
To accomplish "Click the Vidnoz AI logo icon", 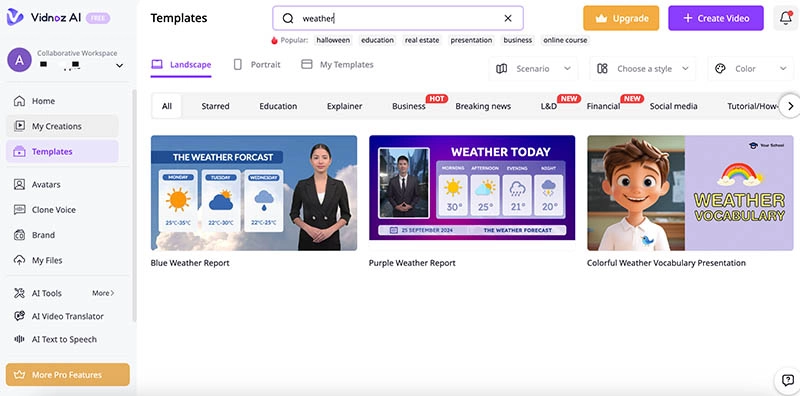I will click(15, 17).
